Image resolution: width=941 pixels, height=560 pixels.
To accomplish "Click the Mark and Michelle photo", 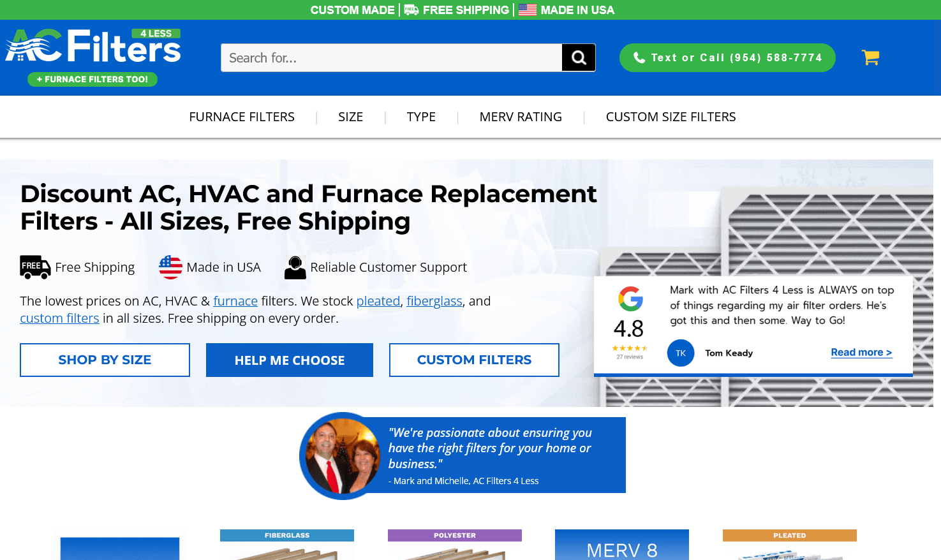I will [343, 455].
